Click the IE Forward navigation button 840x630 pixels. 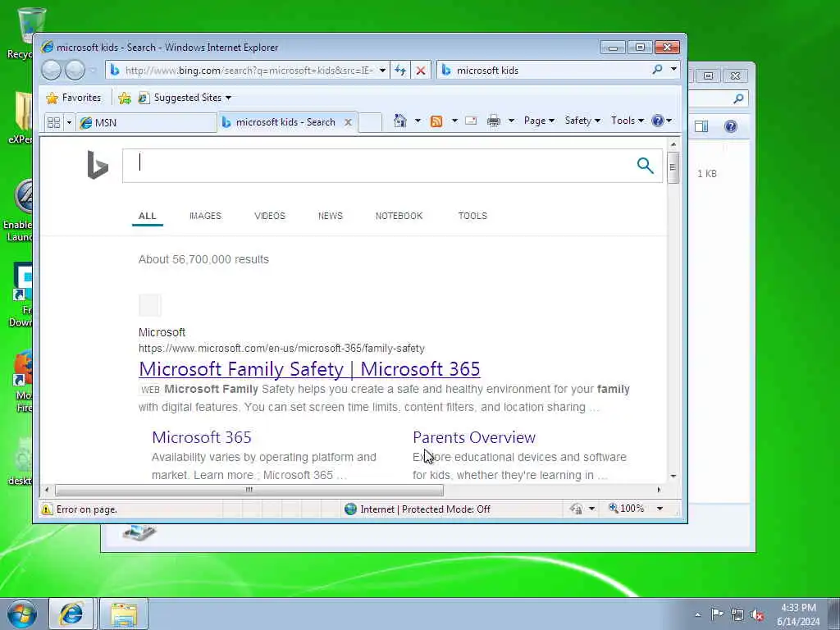[75, 71]
